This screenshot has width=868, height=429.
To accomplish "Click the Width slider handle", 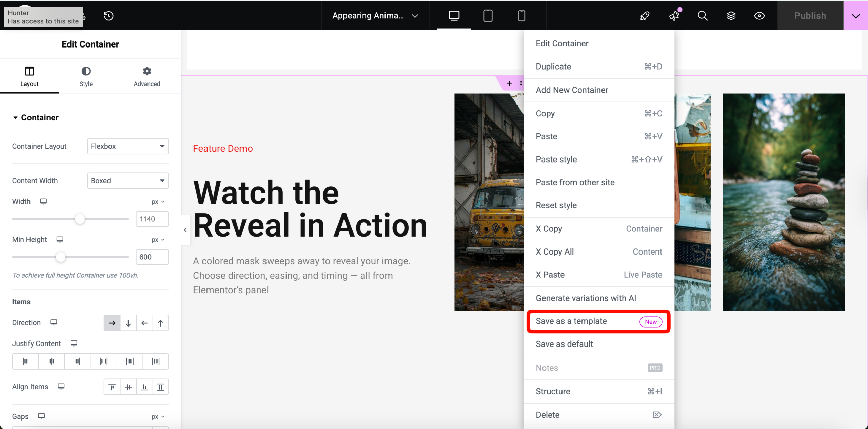I will [x=80, y=219].
